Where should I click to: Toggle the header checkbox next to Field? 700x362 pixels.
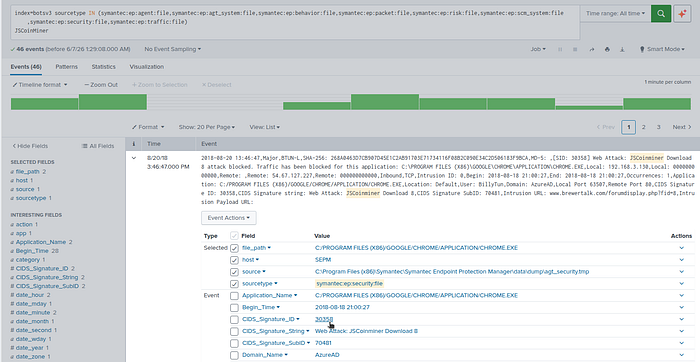(234, 236)
